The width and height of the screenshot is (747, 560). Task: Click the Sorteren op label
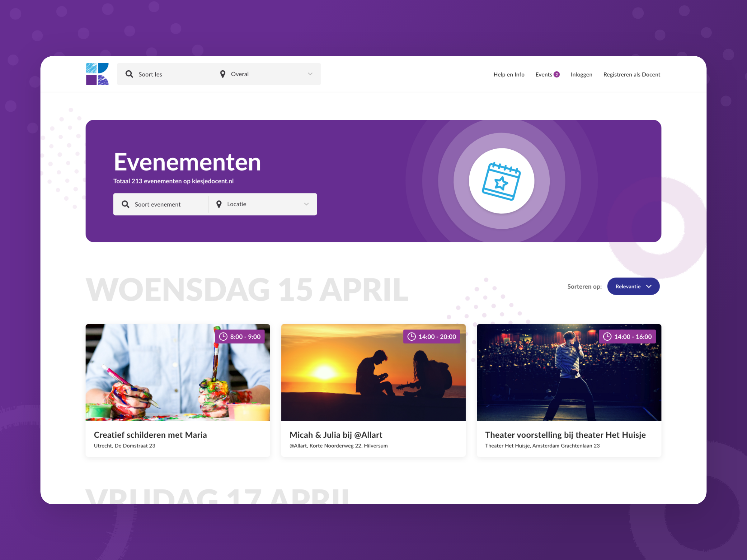tap(584, 287)
